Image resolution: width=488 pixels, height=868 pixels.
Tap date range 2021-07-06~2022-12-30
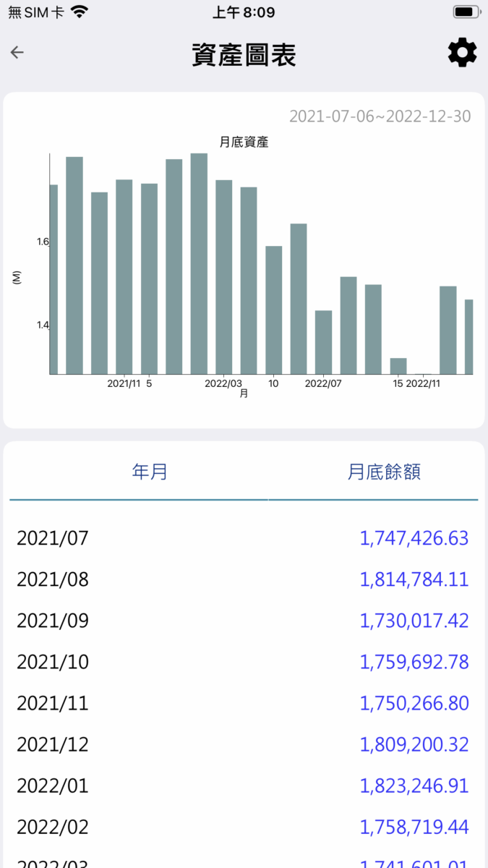coord(380,116)
